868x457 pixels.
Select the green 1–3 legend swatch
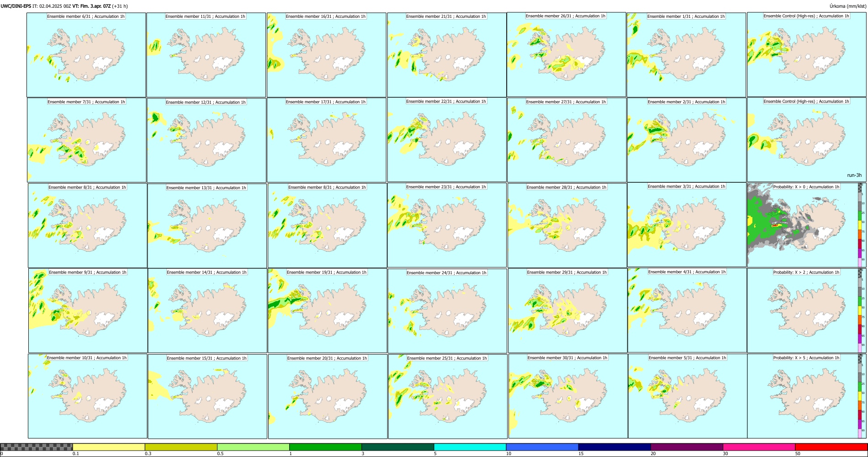pyautogui.click(x=325, y=447)
